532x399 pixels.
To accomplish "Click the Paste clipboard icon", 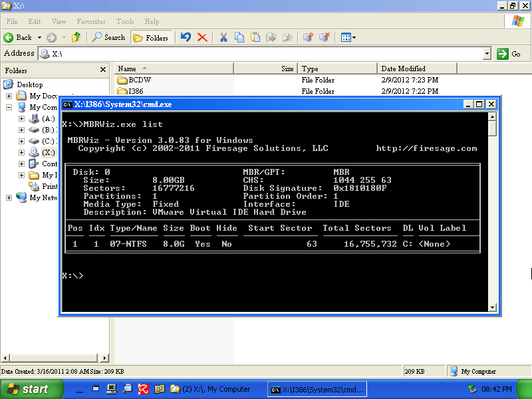I will coord(255,37).
